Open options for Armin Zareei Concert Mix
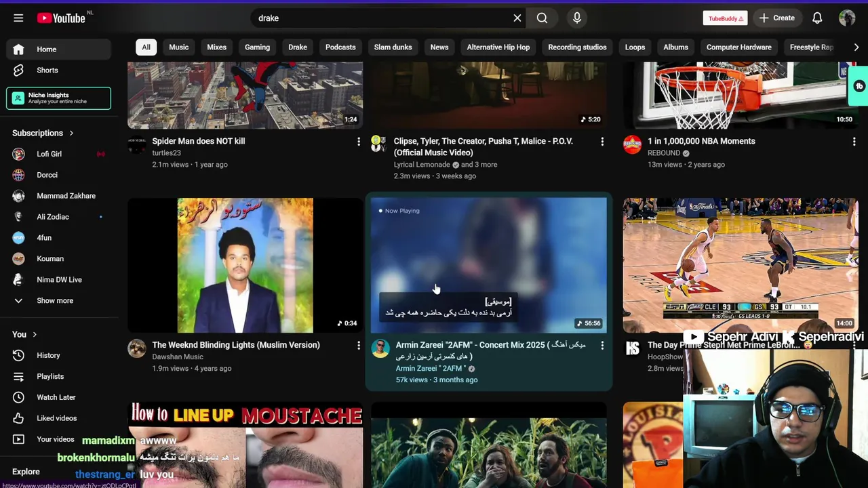 pos(602,345)
